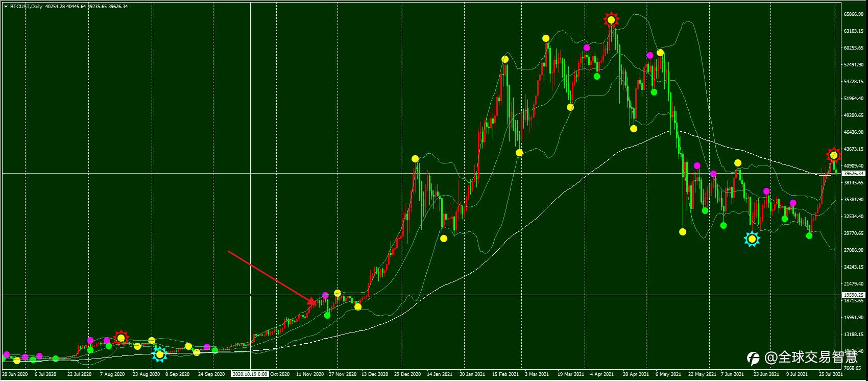
Task: Click the 46436.90 price level label
Action: tap(853, 132)
